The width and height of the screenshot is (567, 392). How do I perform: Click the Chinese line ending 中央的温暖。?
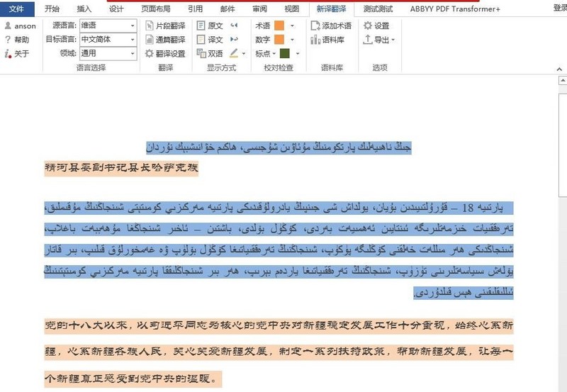coord(133,379)
